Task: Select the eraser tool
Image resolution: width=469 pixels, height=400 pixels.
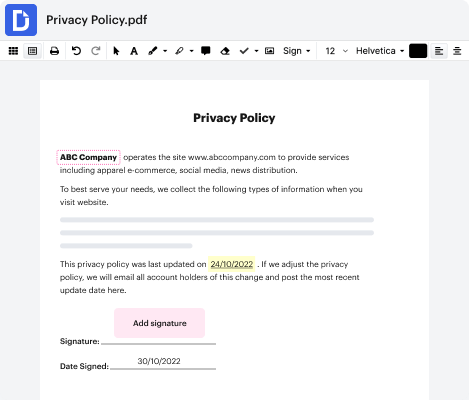Action: coord(225,51)
